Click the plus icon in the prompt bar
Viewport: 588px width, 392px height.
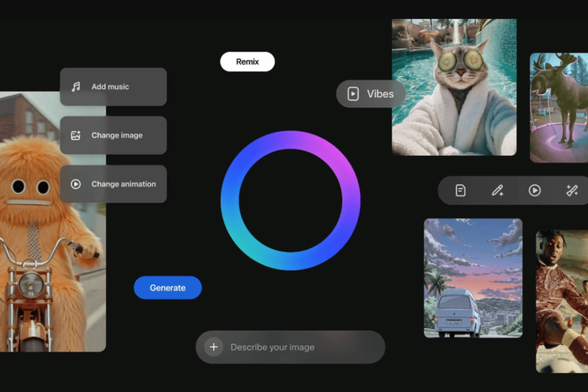(x=214, y=347)
